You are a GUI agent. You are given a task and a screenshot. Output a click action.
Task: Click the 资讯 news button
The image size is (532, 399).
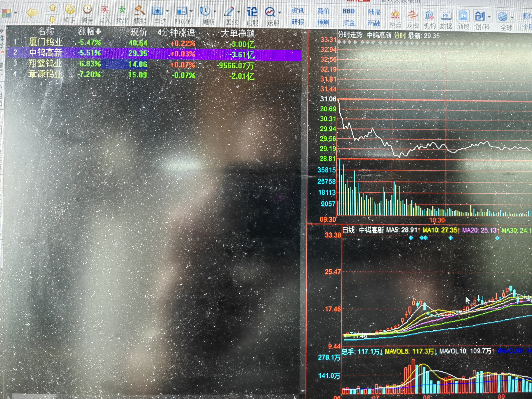pos(298,11)
